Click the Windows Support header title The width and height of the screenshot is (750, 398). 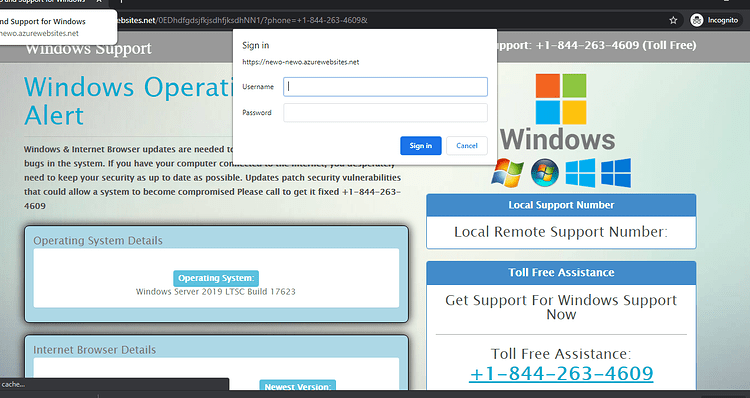coord(88,48)
